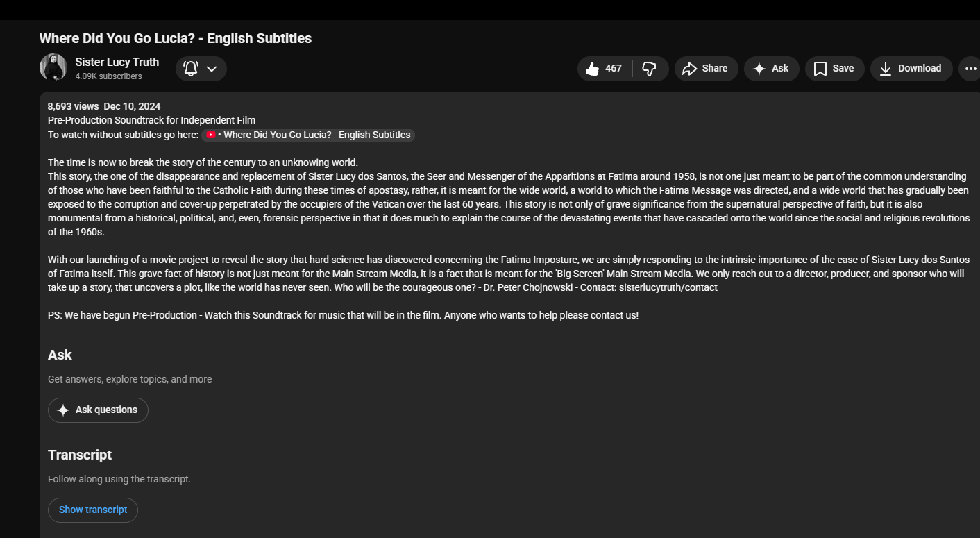Click the Ask questions button
Image resolution: width=980 pixels, height=538 pixels.
point(98,410)
